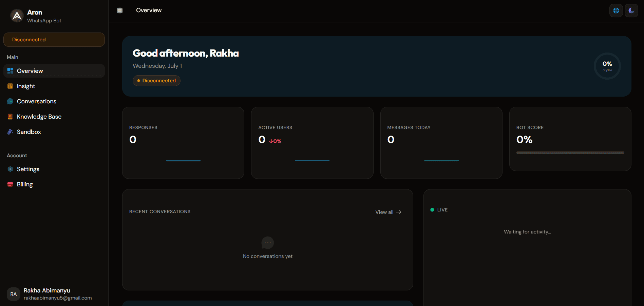Click the Insight chart icon
The image size is (644, 306).
pos(10,86)
